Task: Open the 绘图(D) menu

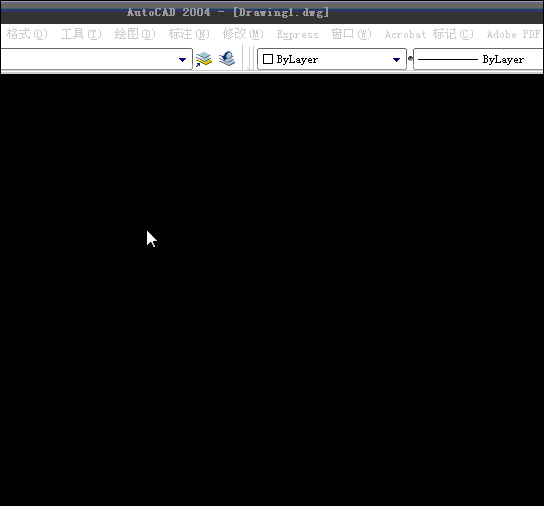Action: click(135, 34)
